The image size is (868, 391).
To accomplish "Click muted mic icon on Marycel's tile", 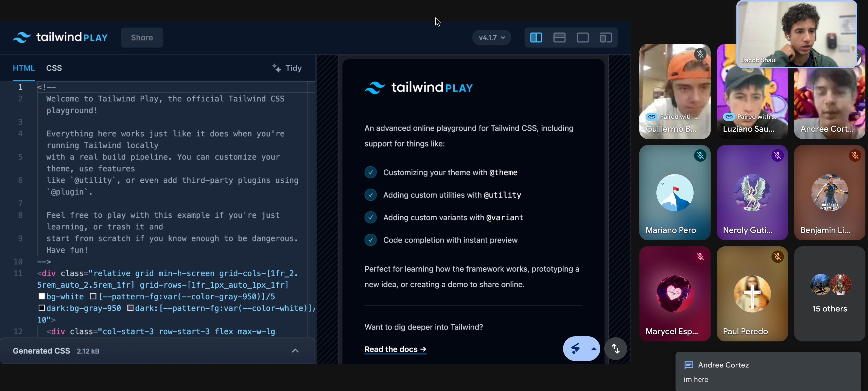I will point(700,256).
